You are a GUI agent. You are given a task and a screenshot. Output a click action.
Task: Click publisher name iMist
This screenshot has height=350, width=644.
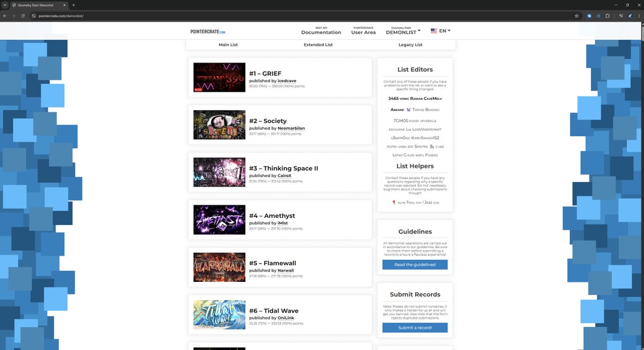tap(282, 223)
